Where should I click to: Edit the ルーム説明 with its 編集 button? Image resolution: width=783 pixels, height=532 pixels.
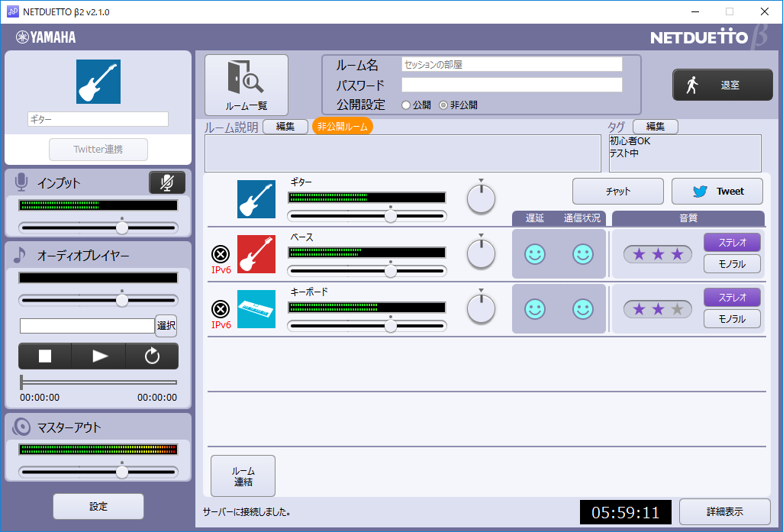285,127
